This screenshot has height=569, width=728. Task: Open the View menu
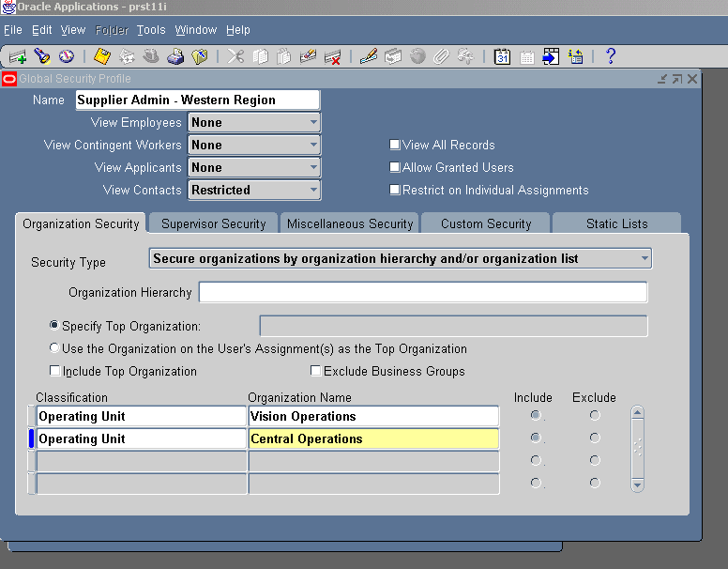click(73, 30)
